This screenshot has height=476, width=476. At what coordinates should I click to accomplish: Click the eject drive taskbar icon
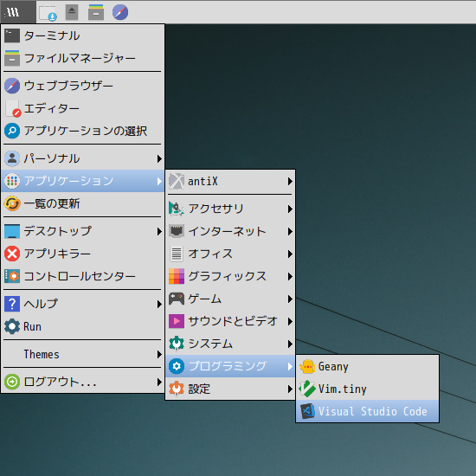click(72, 12)
